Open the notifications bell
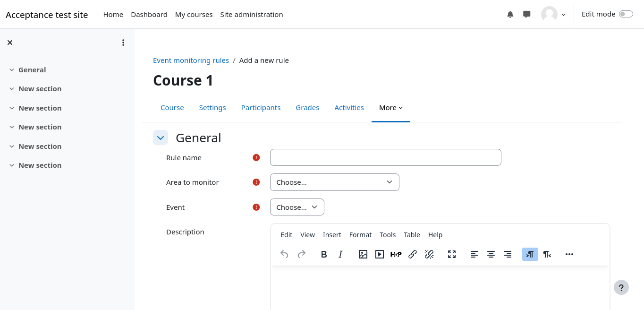The image size is (644, 310). 510,14
